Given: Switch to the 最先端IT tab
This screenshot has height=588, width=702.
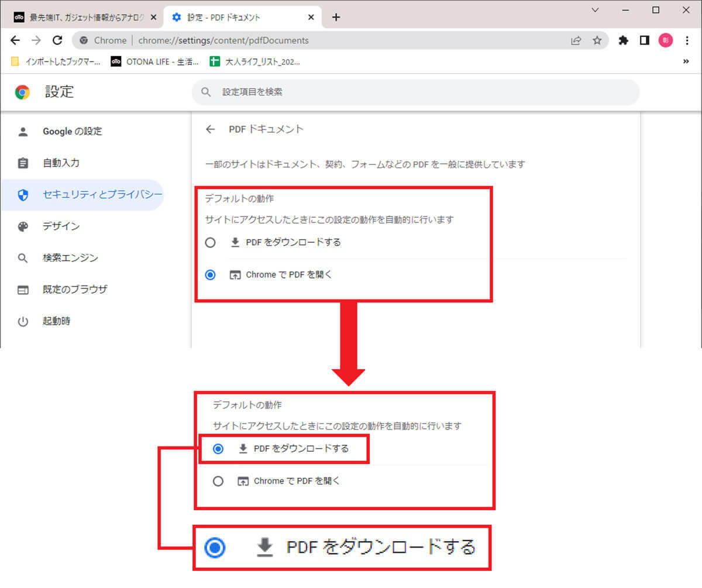Looking at the screenshot, I should pos(82,17).
